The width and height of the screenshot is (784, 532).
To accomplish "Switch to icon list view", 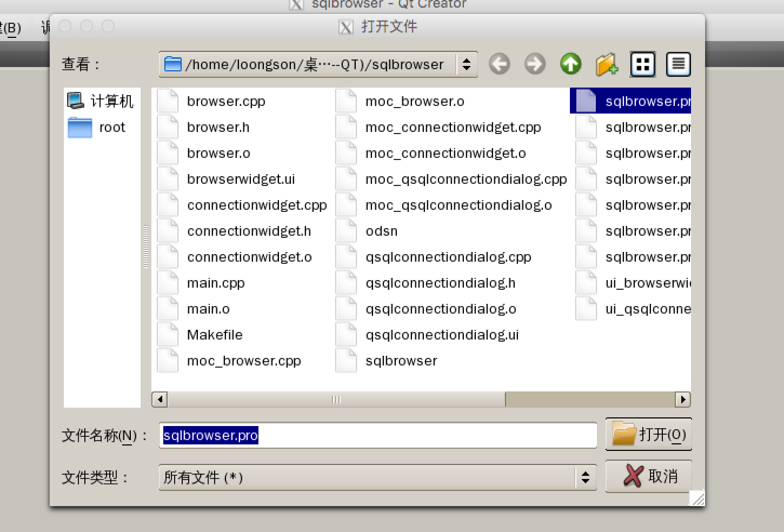I will 642,64.
